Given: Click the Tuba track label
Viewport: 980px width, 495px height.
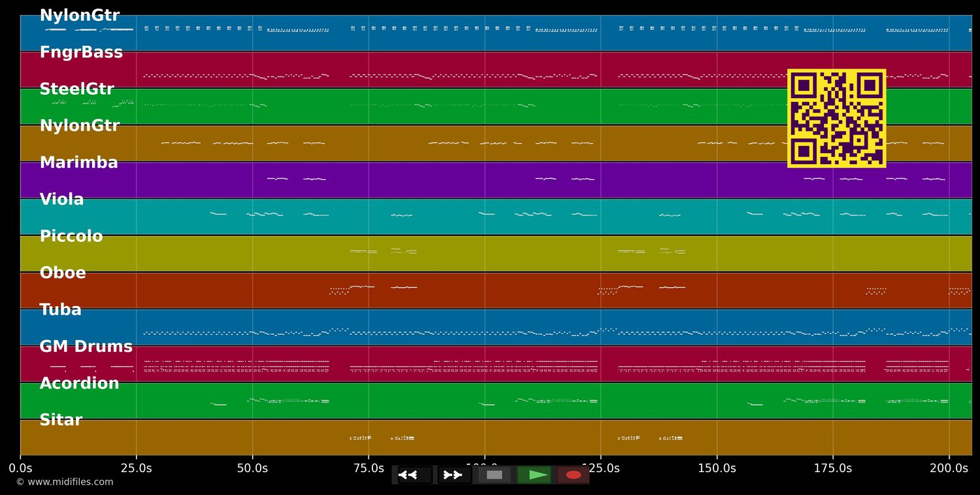Looking at the screenshot, I should click(x=60, y=310).
